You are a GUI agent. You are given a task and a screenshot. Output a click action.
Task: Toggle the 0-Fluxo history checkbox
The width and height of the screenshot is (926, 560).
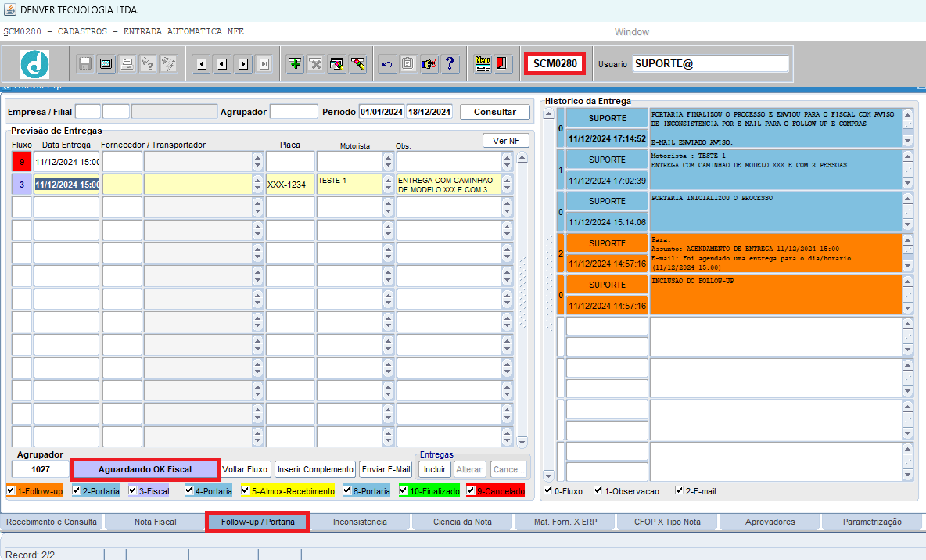548,490
